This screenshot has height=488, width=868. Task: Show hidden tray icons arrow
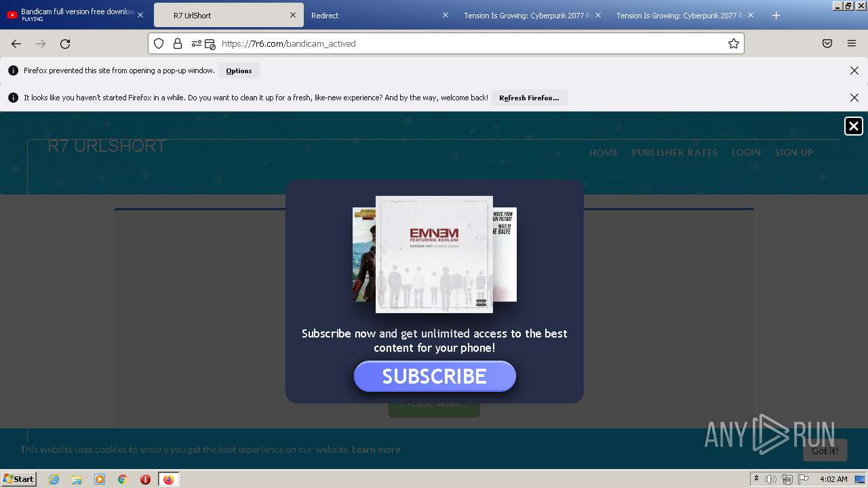click(756, 479)
